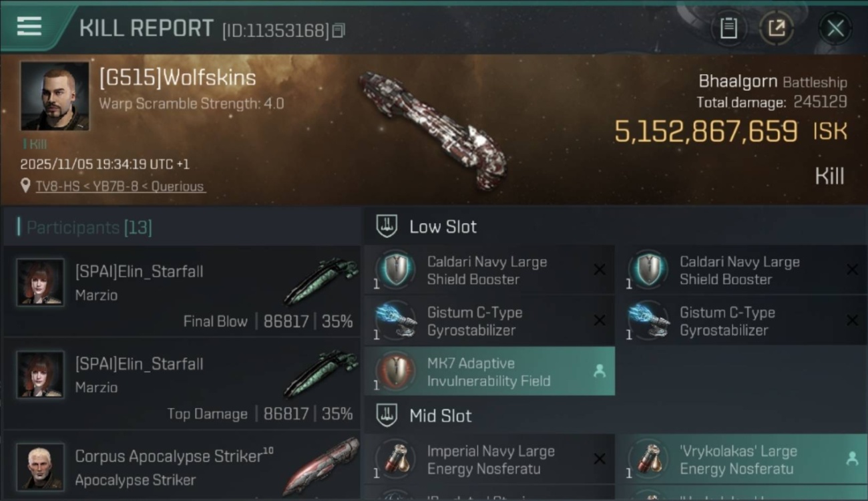This screenshot has width=868, height=501.
Task: Click the clipboard notes icon
Action: [x=728, y=28]
